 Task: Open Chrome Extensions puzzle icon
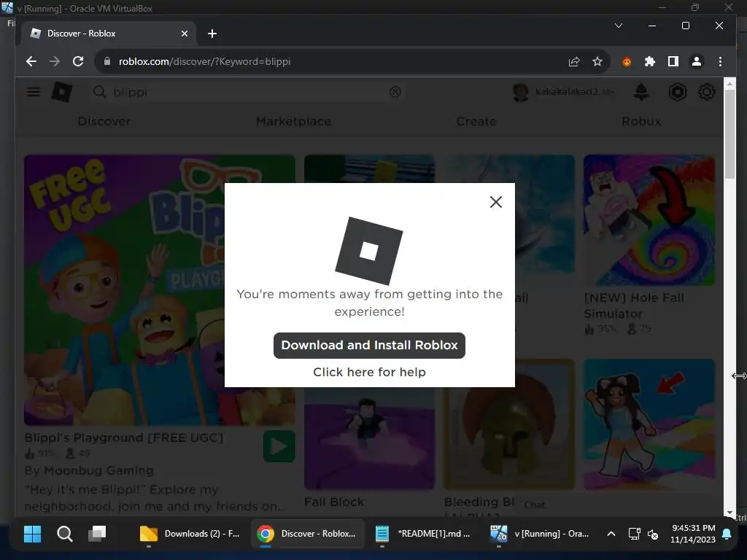(650, 61)
